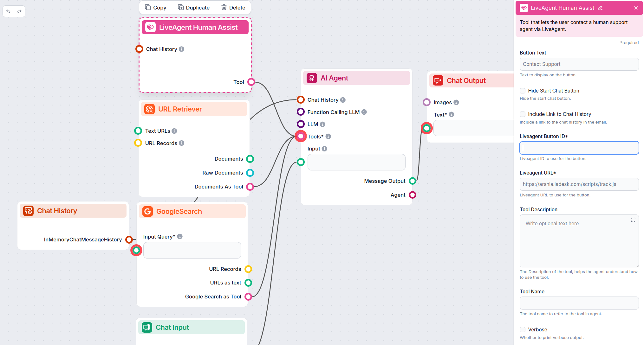Click the Chat Input node icon

pyautogui.click(x=147, y=327)
